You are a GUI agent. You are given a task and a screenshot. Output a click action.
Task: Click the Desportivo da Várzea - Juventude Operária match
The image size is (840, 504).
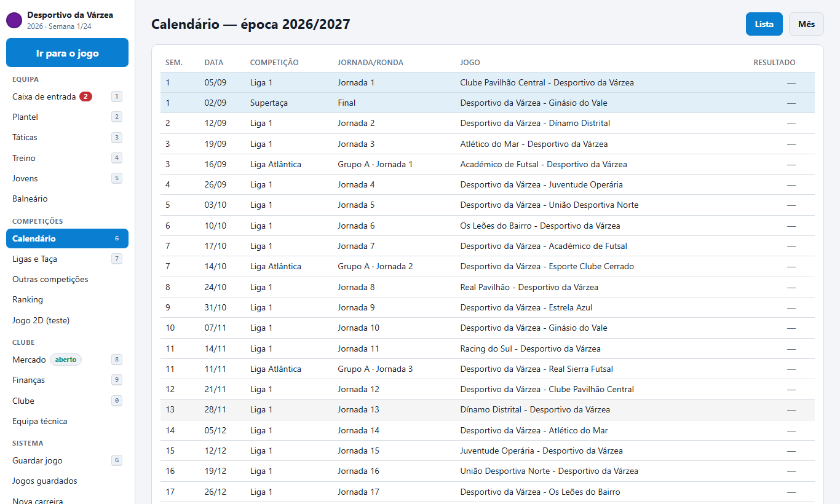[x=488, y=184]
